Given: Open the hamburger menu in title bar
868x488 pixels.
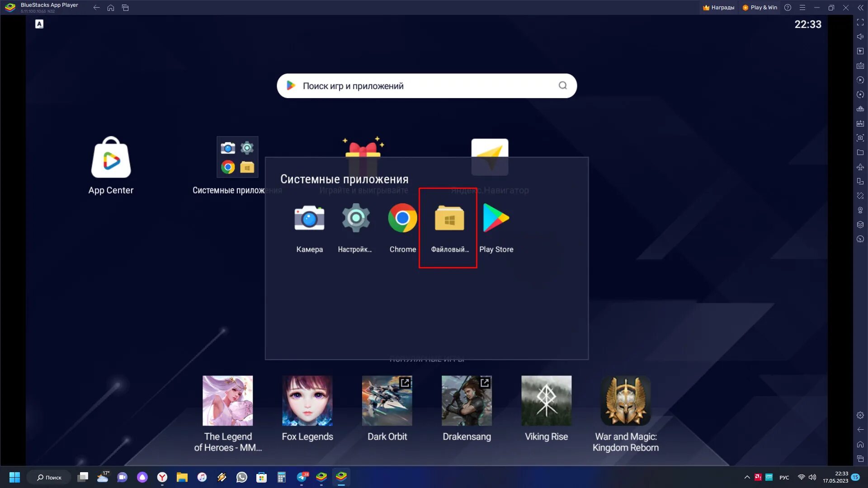Looking at the screenshot, I should (802, 8).
